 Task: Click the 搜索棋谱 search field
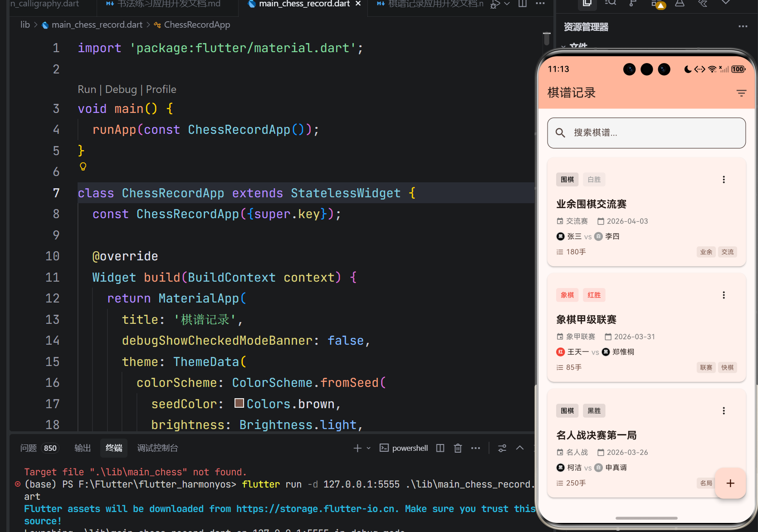tap(646, 133)
